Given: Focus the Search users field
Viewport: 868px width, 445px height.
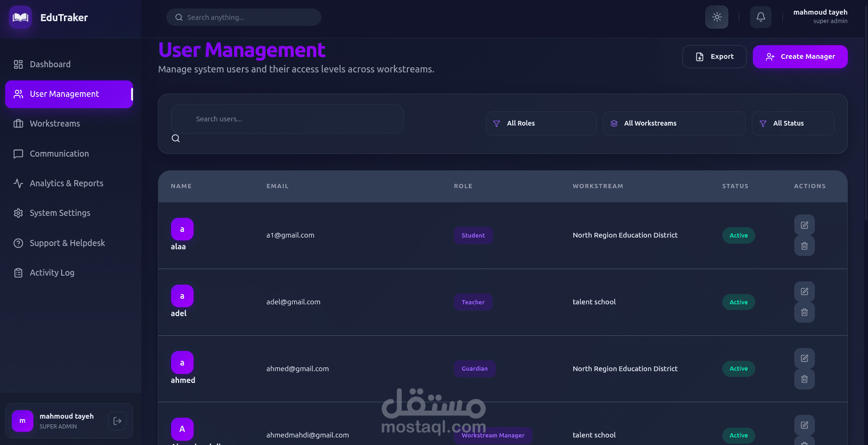Looking at the screenshot, I should [x=287, y=119].
